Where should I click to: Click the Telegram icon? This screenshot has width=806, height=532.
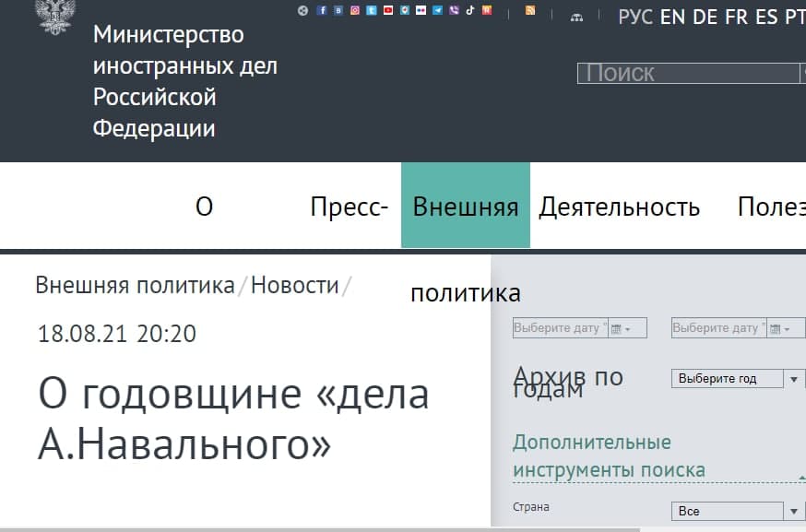(x=437, y=10)
